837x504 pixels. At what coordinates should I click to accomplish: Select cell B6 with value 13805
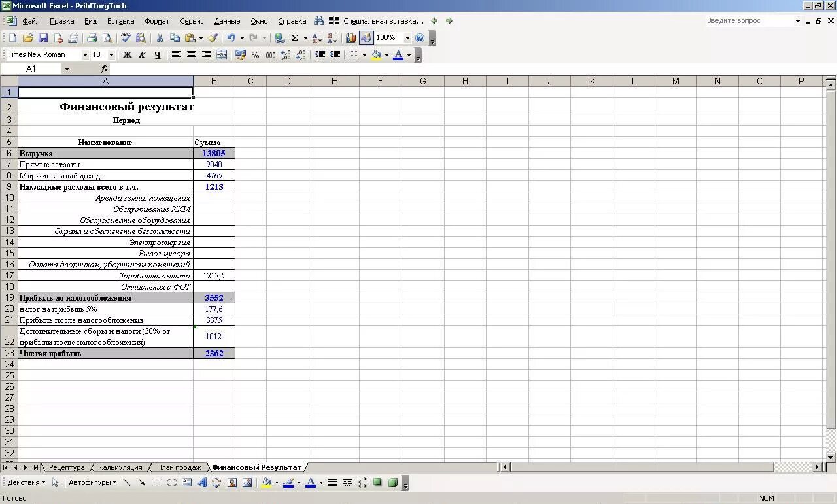pyautogui.click(x=214, y=154)
